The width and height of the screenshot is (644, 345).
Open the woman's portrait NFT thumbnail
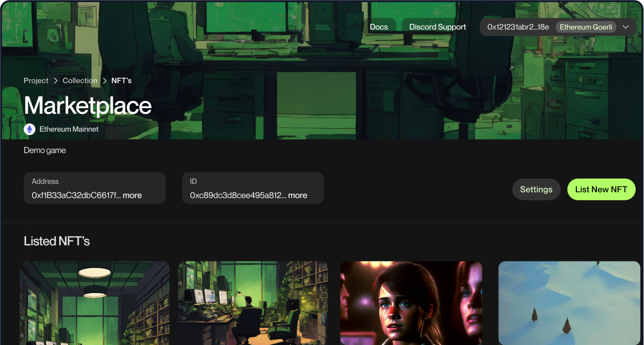411,303
